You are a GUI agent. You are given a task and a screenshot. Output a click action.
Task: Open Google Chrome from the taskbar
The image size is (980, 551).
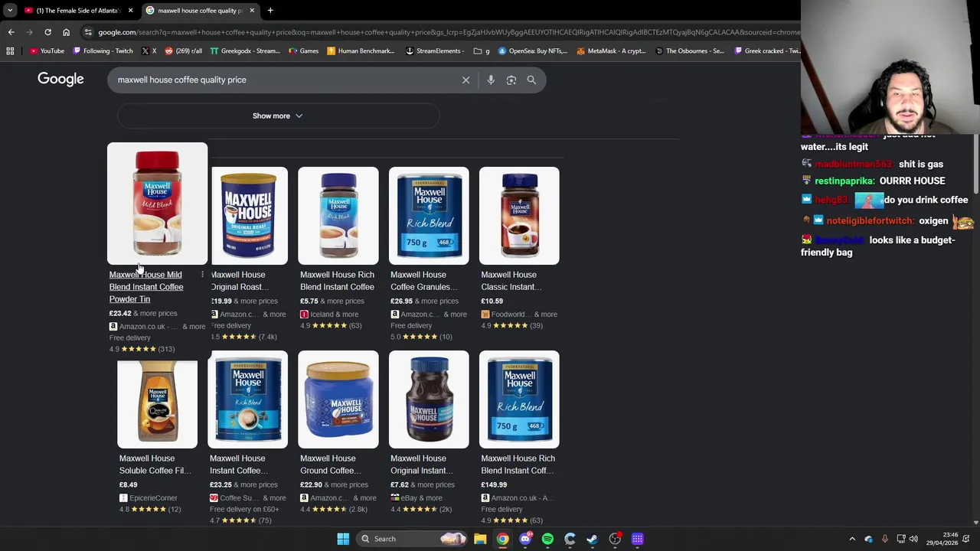(x=502, y=539)
